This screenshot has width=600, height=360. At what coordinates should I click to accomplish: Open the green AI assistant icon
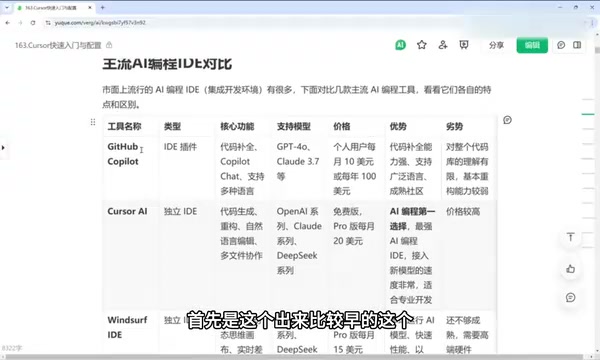pos(400,45)
